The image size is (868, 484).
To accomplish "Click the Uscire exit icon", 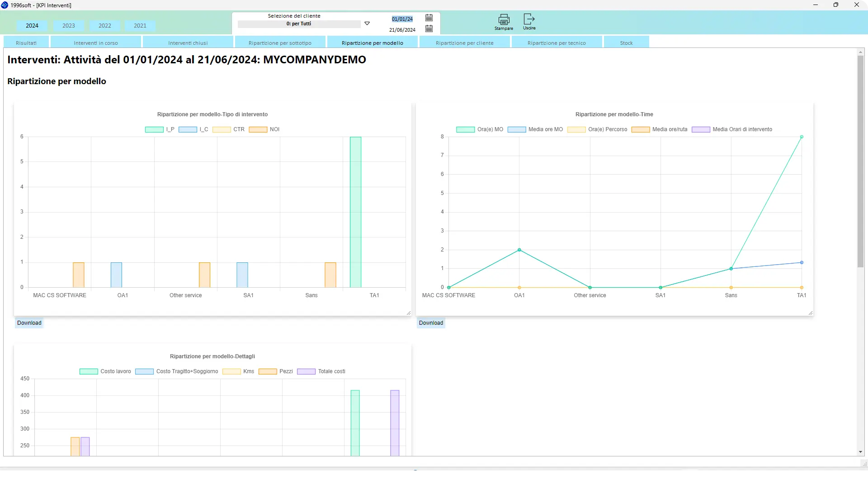I will click(529, 19).
